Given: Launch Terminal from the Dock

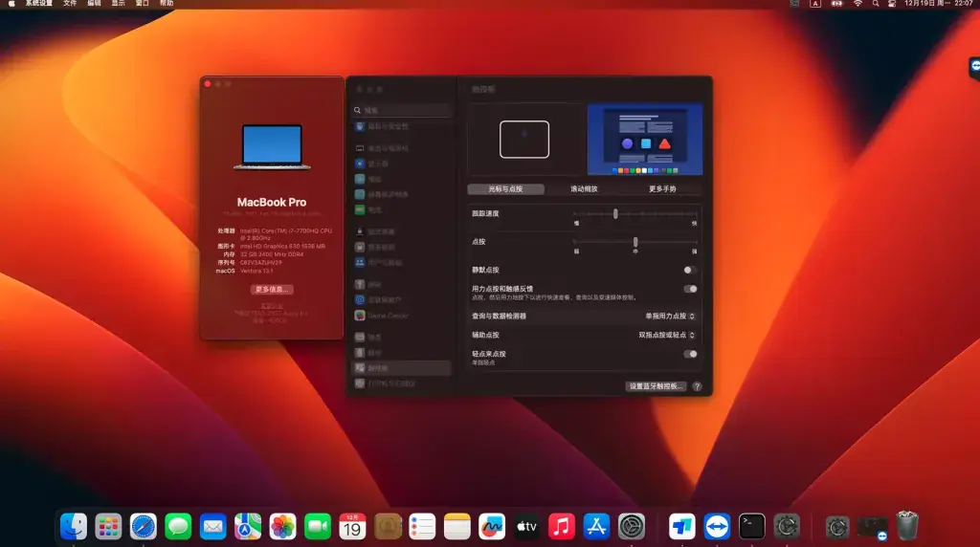Looking at the screenshot, I should [x=752, y=526].
